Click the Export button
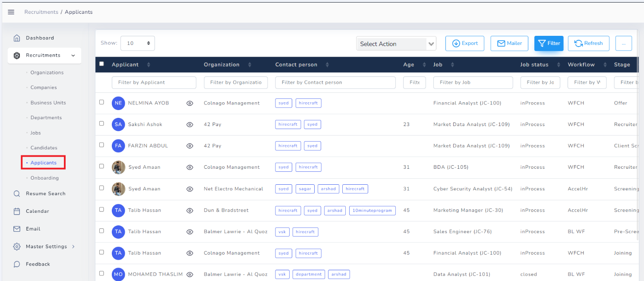 (x=465, y=43)
